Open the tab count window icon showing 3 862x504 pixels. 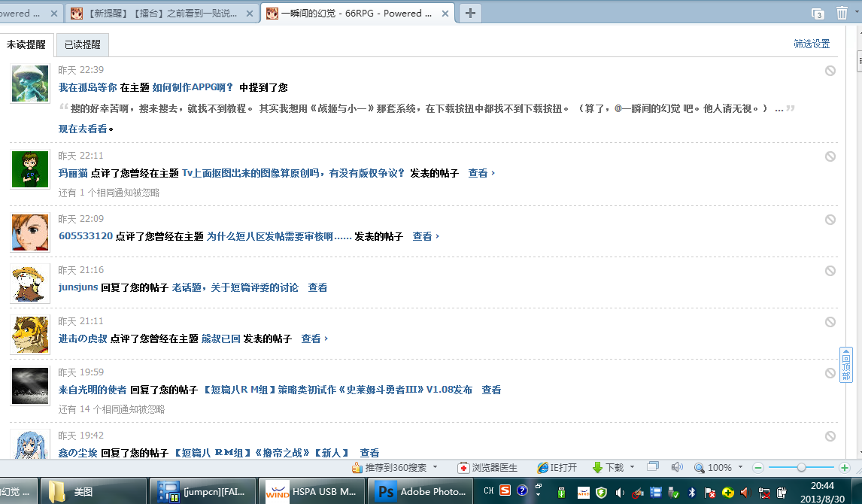[x=818, y=14]
